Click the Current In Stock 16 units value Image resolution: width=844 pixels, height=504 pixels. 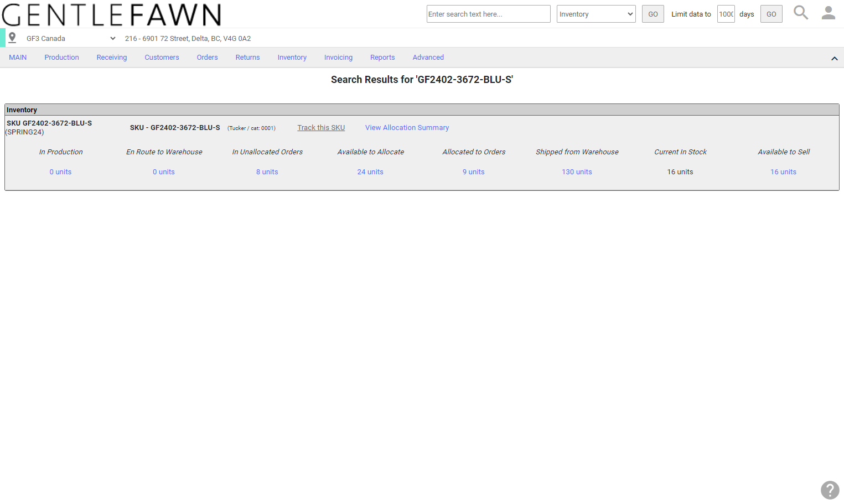tap(680, 172)
